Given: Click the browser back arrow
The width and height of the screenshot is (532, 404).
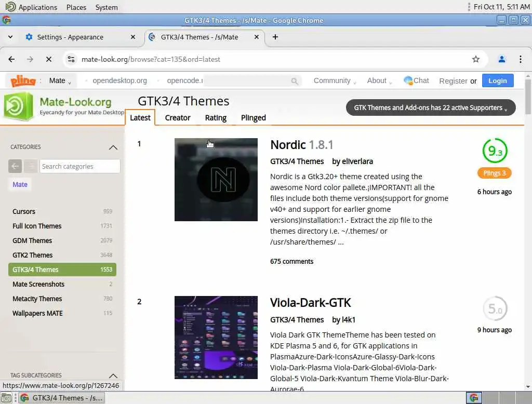Looking at the screenshot, I should [x=11, y=59].
